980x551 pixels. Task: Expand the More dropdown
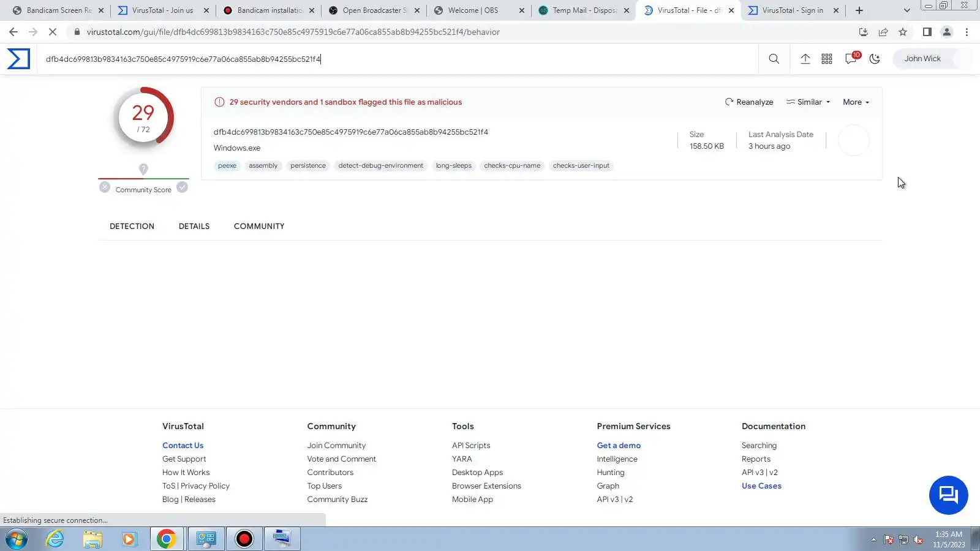tap(856, 102)
